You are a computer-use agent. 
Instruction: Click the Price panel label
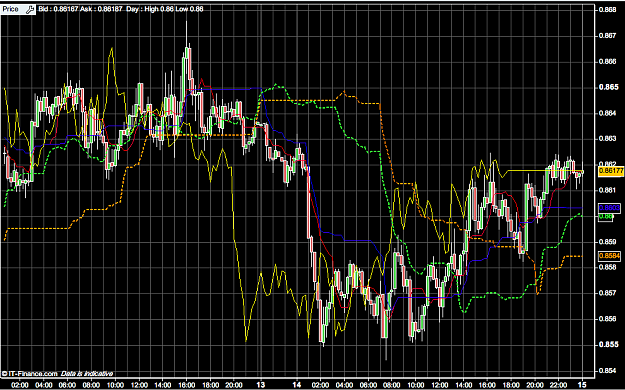pos(10,9)
